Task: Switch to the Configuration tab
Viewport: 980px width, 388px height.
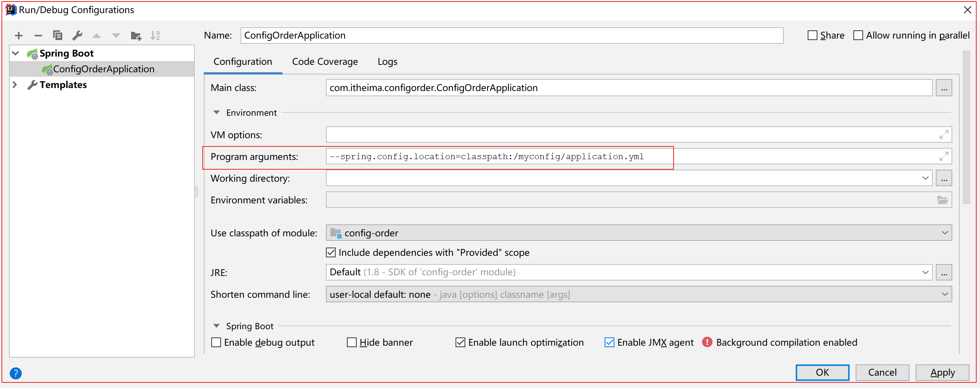Action: pyautogui.click(x=243, y=62)
